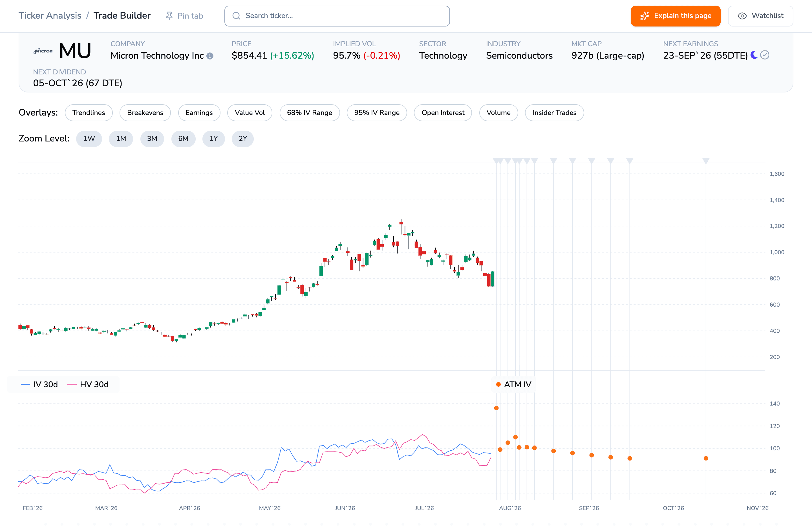Enable the Breakevens overlay

(145, 112)
